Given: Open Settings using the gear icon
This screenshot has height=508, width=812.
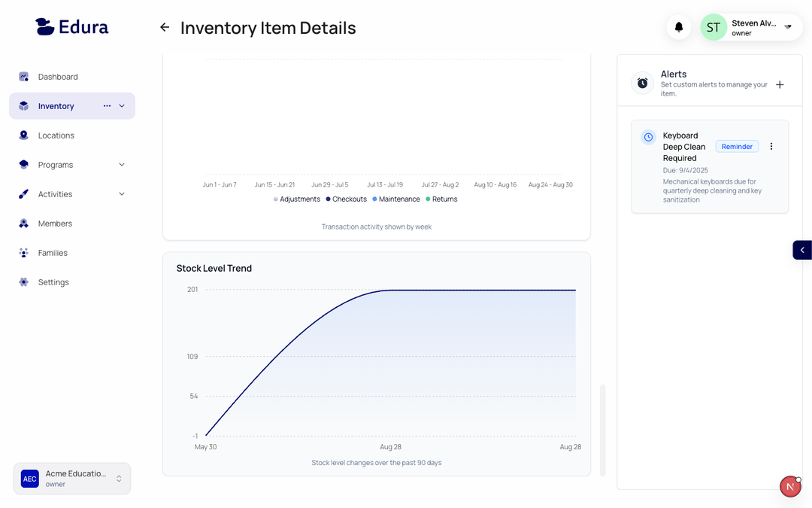Looking at the screenshot, I should (23, 281).
